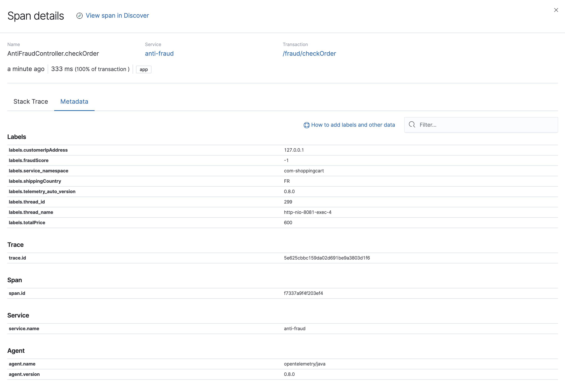Open How to add labels and other data
This screenshot has width=565, height=392.
353,125
